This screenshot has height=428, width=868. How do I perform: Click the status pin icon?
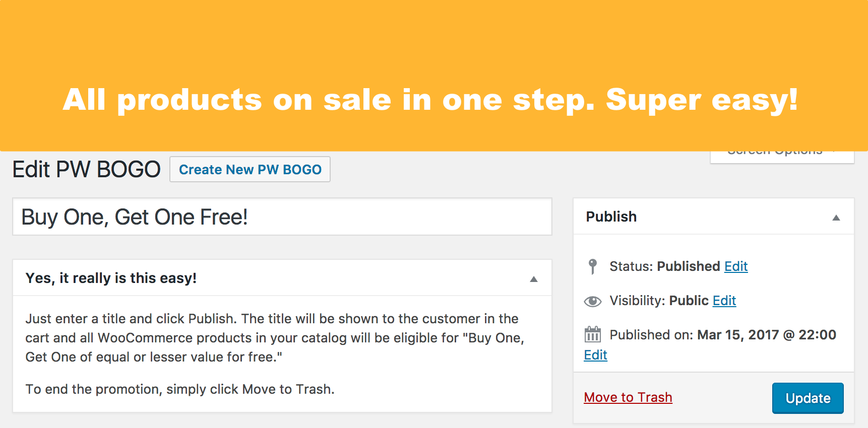(593, 266)
